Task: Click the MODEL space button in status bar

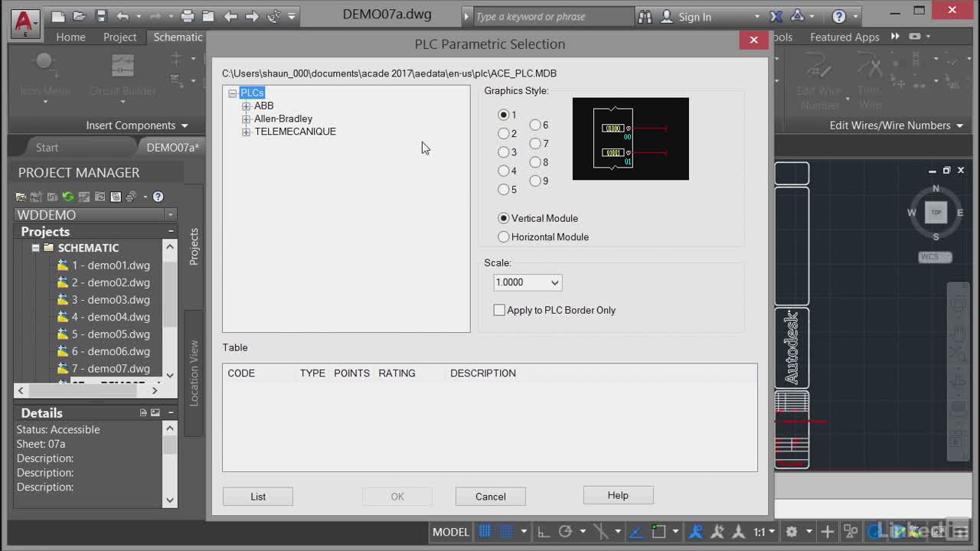Action: (450, 531)
